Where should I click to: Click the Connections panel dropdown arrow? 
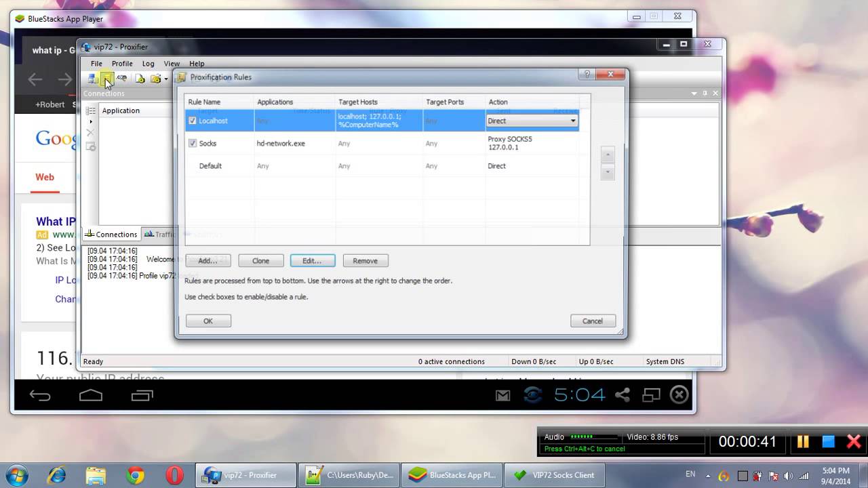point(694,94)
